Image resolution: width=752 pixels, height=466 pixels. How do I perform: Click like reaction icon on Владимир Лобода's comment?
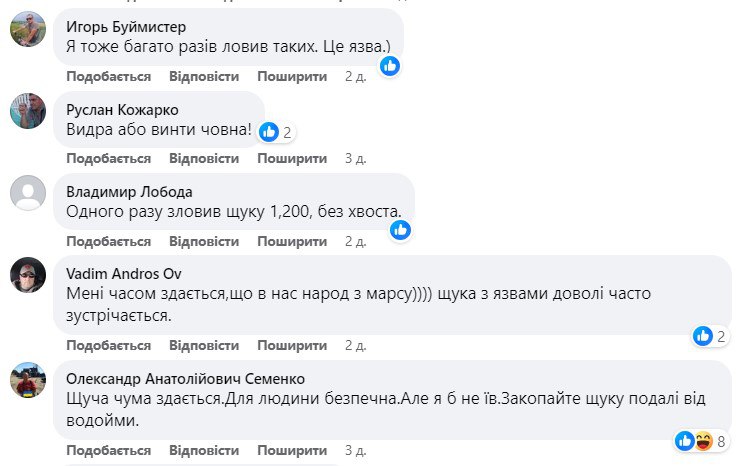pos(400,229)
